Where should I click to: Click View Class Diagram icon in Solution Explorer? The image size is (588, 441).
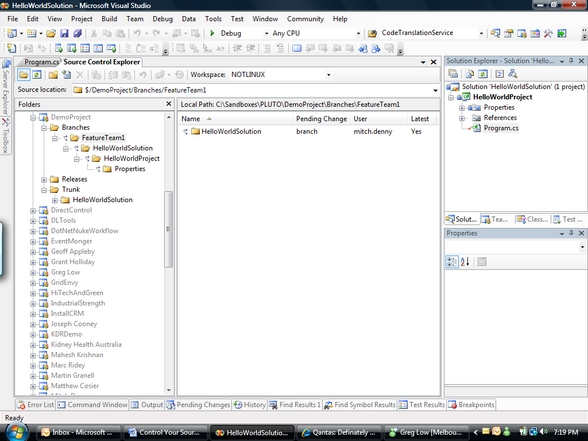[x=513, y=74]
